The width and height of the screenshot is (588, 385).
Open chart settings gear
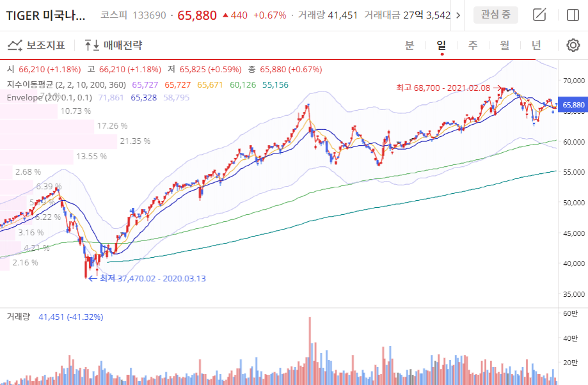pos(573,45)
